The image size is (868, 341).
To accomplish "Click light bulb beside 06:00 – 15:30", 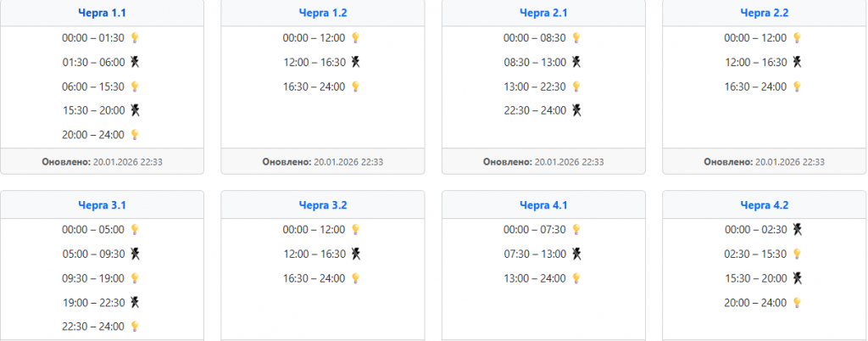I will (x=134, y=87).
